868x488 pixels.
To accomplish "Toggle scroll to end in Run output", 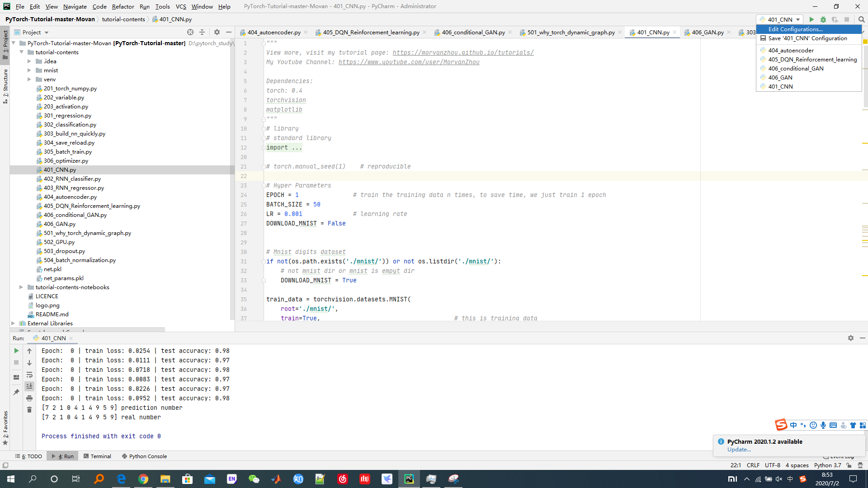I will coord(29,386).
